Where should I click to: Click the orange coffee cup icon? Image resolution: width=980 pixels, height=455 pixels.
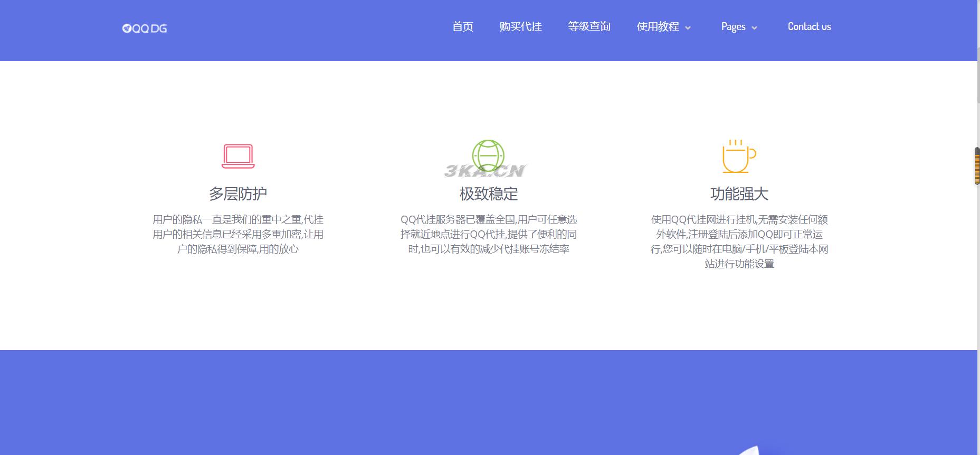[738, 157]
